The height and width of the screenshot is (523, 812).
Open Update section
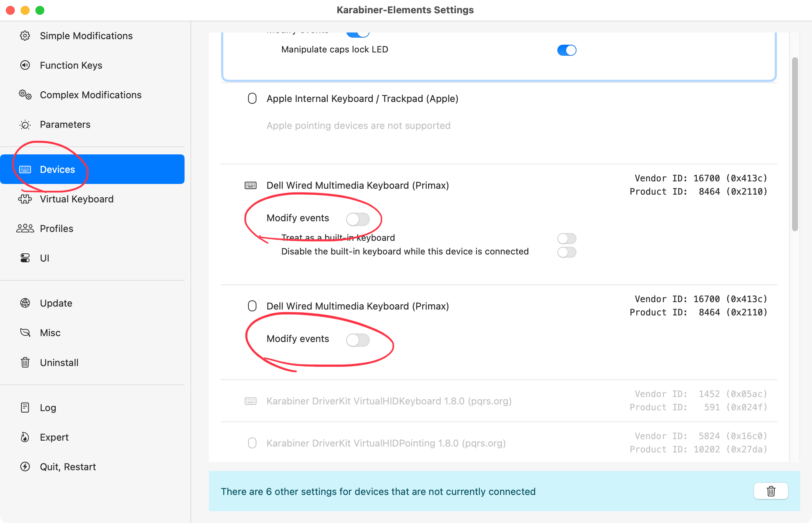92,303
